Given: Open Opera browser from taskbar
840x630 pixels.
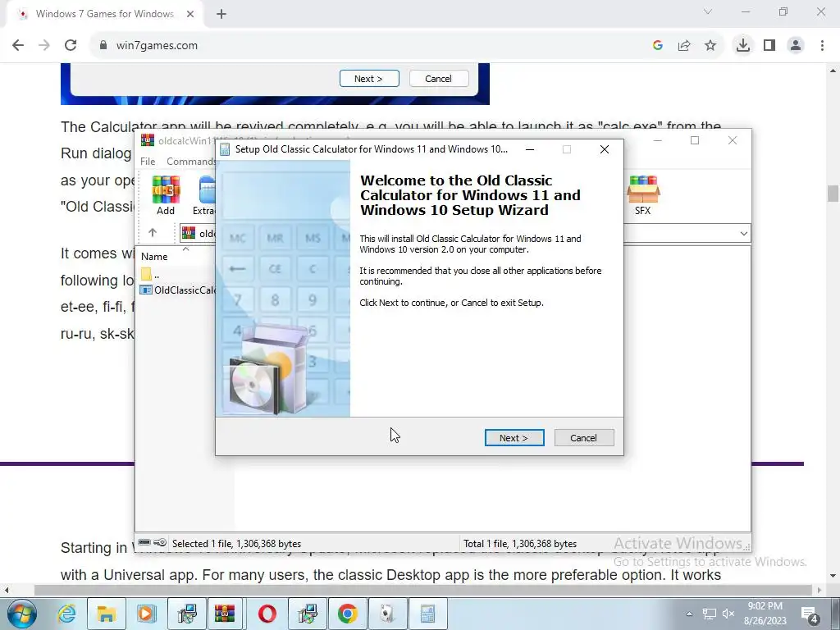Looking at the screenshot, I should [x=267, y=614].
